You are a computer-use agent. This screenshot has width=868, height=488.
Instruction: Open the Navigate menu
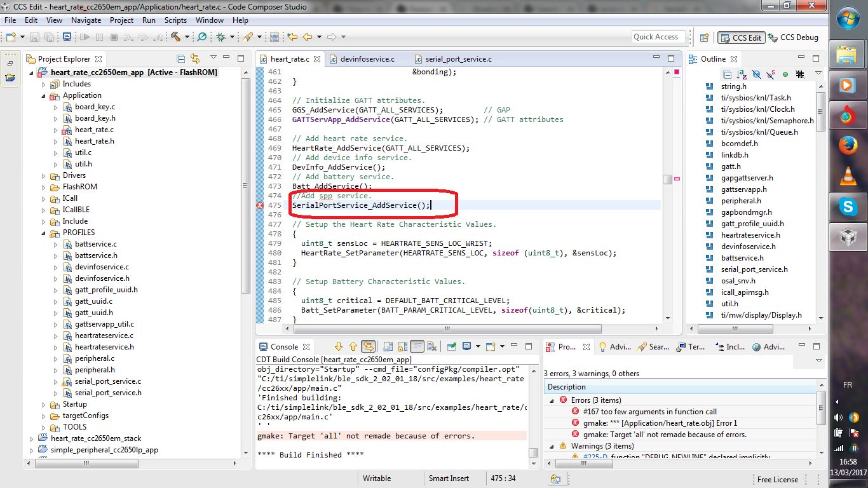tap(86, 20)
